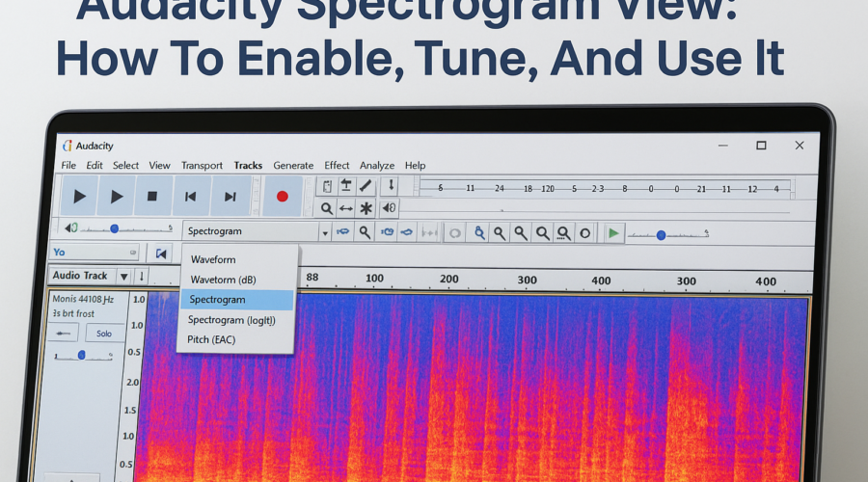The width and height of the screenshot is (868, 482).
Task: Start recording with the red Record button
Action: pos(283,196)
